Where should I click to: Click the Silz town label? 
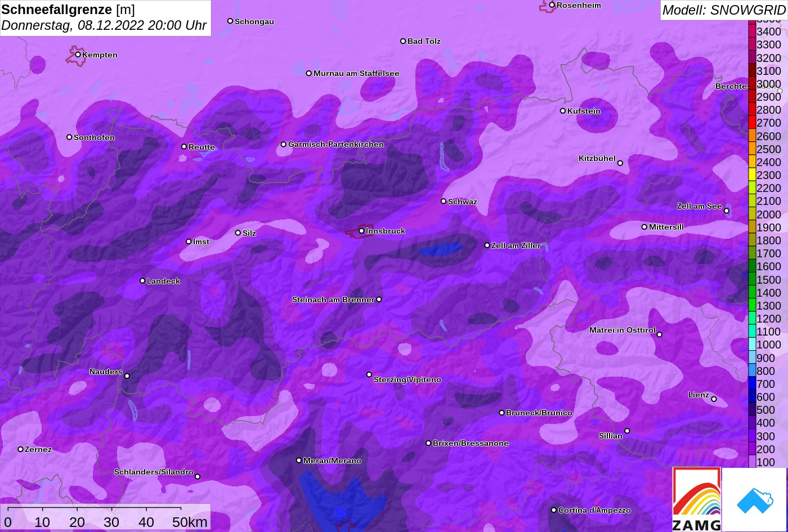249,234
